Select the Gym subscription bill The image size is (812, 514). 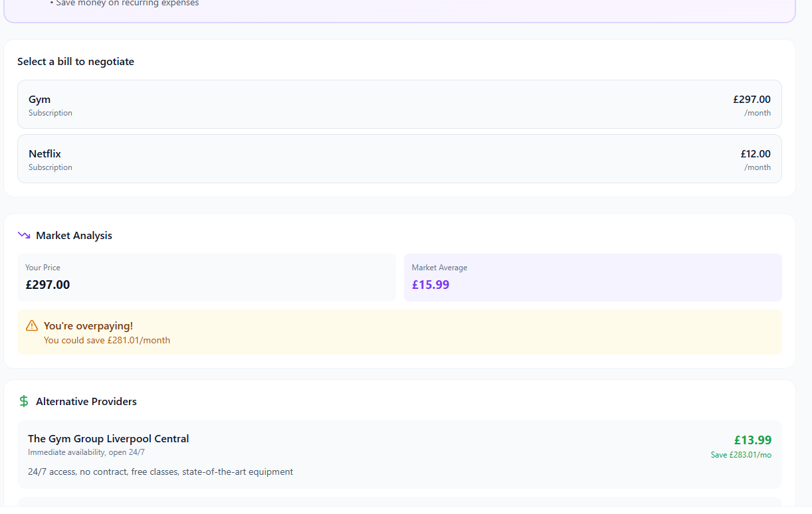[x=399, y=104]
